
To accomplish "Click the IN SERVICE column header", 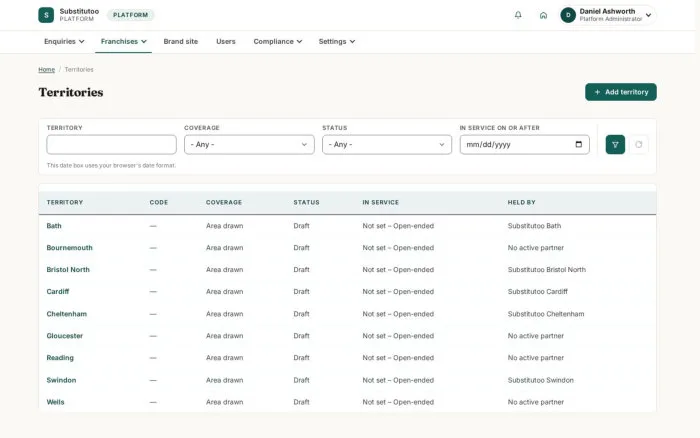I will pyautogui.click(x=380, y=202).
